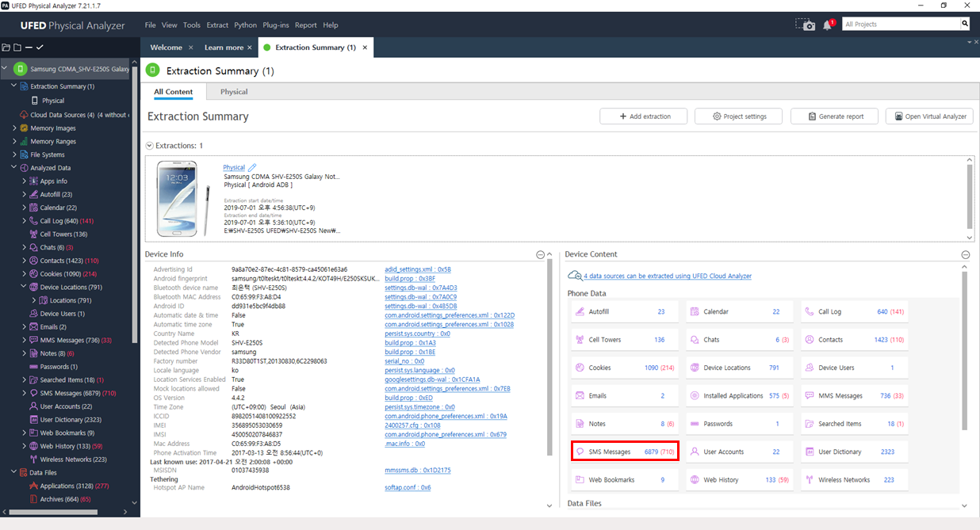The width and height of the screenshot is (980, 530).
Task: Click the User Dictionary tree icon
Action: (34, 420)
